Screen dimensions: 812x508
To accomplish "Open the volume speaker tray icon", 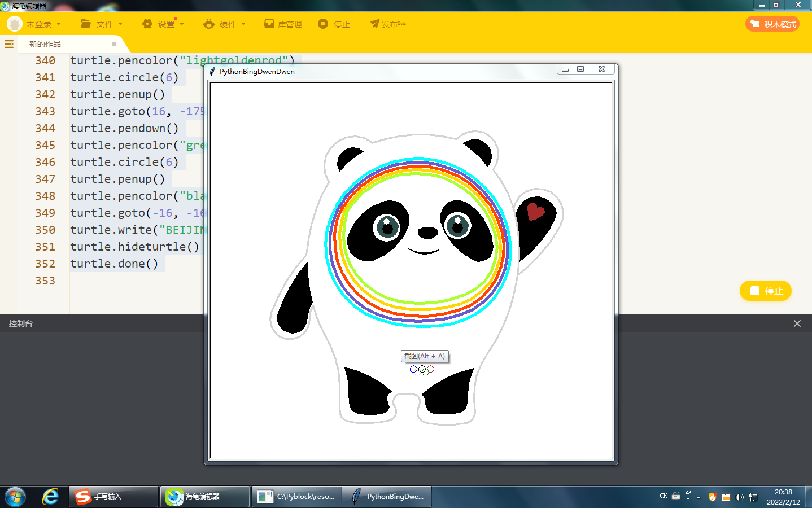I will [740, 497].
